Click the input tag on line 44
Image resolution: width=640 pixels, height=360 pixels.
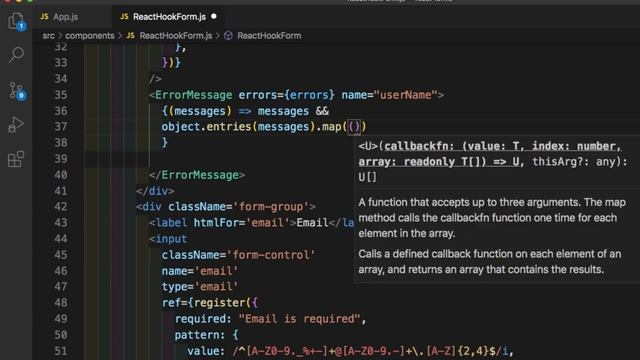click(168, 239)
